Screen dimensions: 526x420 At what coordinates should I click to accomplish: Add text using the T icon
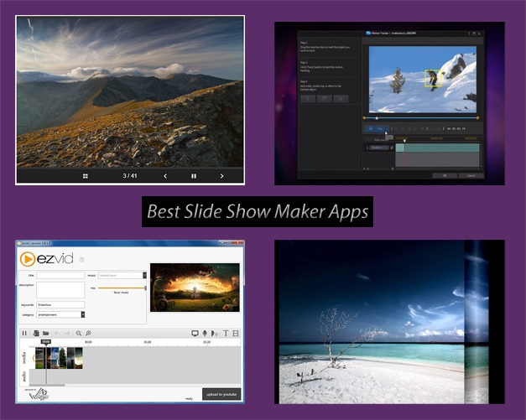coord(226,333)
